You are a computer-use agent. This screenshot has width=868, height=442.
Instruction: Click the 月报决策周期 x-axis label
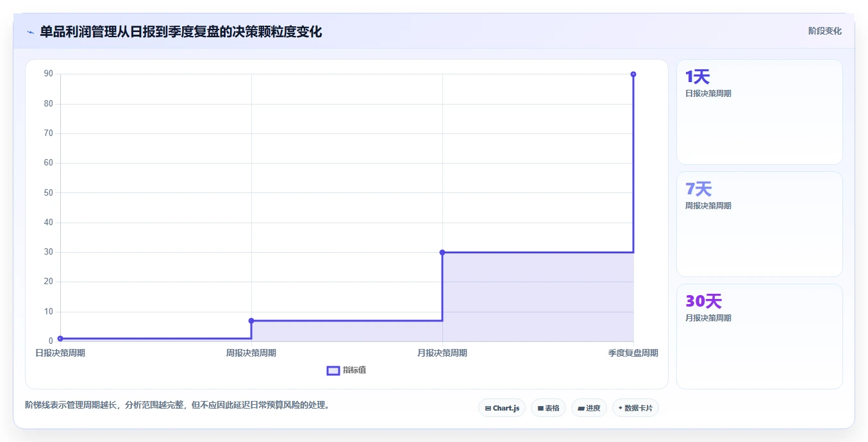(x=442, y=353)
